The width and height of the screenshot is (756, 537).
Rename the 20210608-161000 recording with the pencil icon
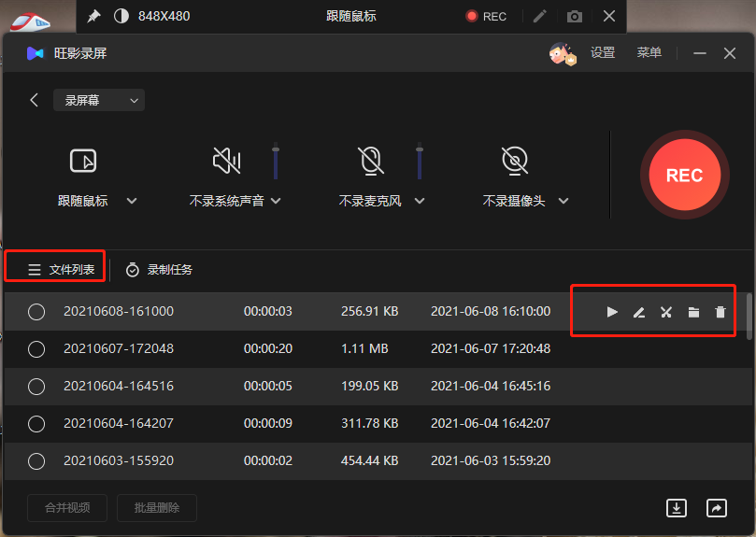(639, 312)
